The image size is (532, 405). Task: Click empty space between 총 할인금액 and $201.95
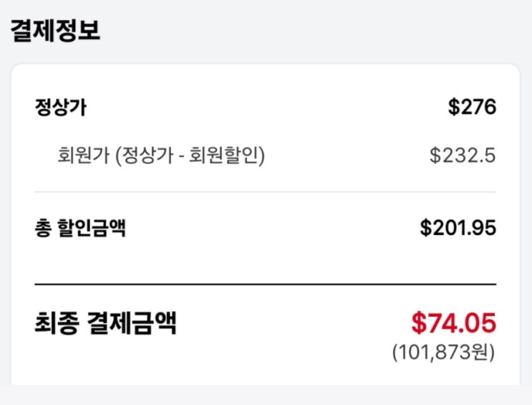click(x=272, y=229)
